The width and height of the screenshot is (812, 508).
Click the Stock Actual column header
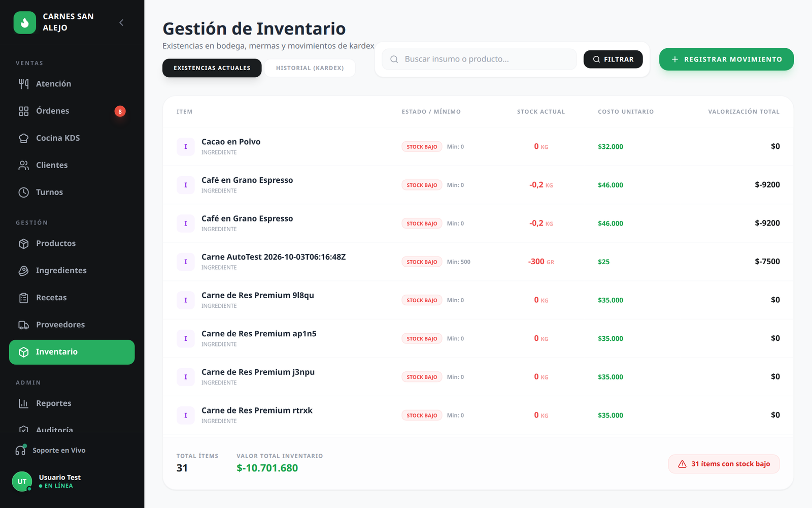tap(541, 112)
